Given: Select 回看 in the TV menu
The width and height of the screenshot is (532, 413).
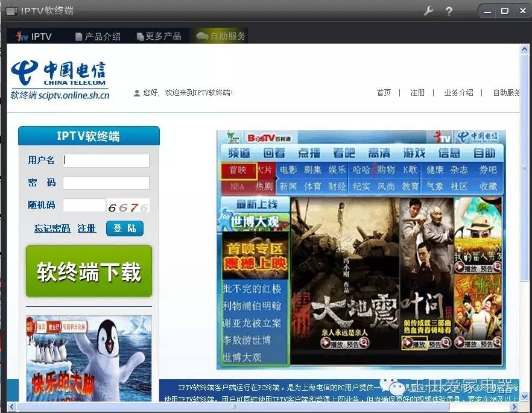Looking at the screenshot, I should click(274, 153).
